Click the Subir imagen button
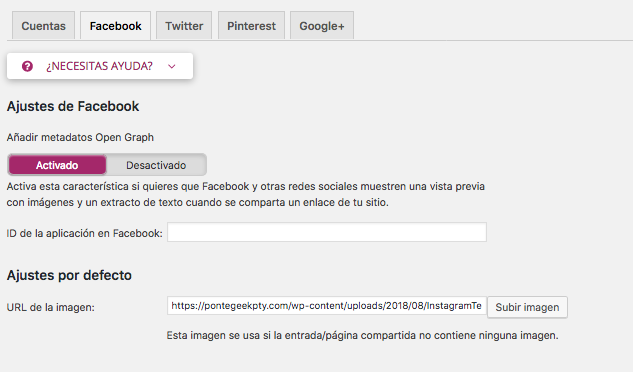 [x=527, y=307]
